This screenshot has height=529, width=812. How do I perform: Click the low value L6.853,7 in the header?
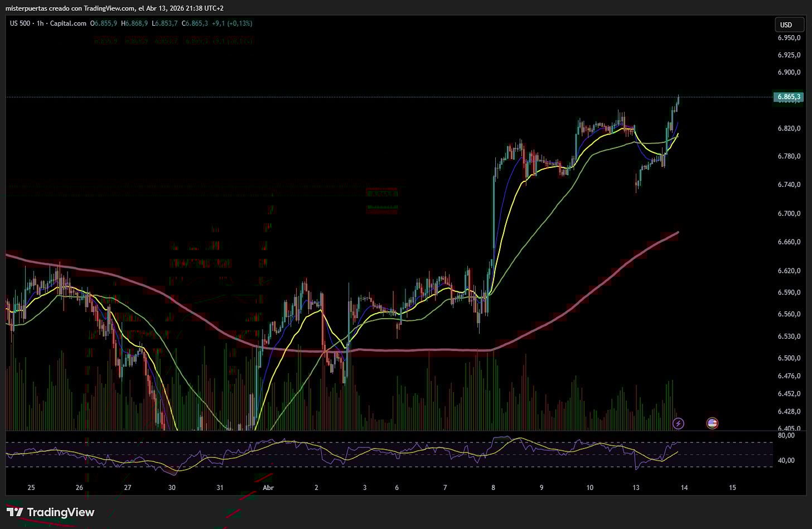tap(165, 23)
